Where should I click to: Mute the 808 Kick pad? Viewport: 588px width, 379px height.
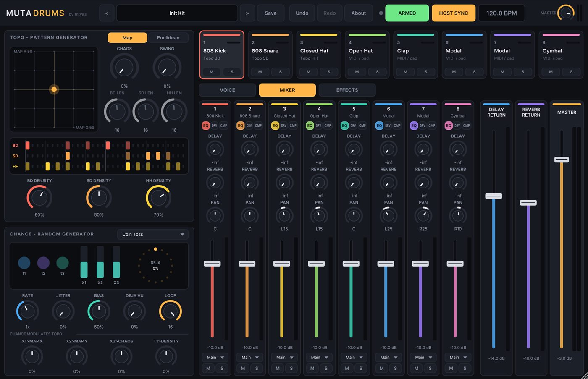point(212,72)
